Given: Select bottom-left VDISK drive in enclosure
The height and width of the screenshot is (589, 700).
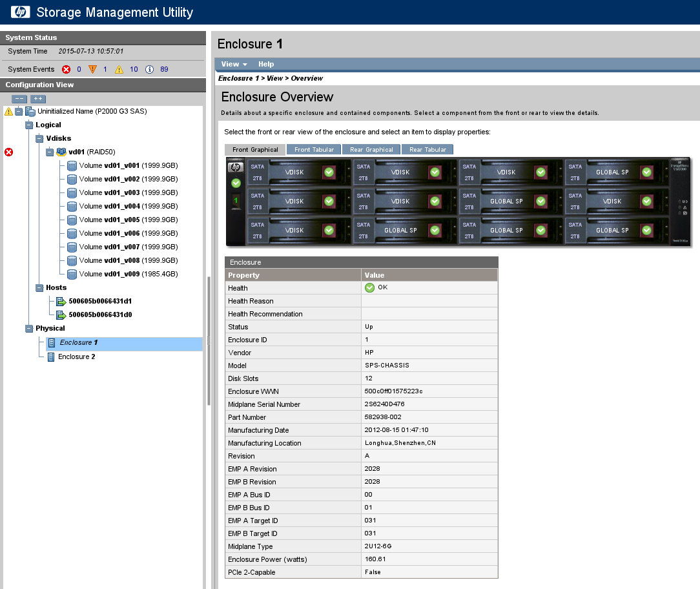Looking at the screenshot, I should [x=299, y=231].
